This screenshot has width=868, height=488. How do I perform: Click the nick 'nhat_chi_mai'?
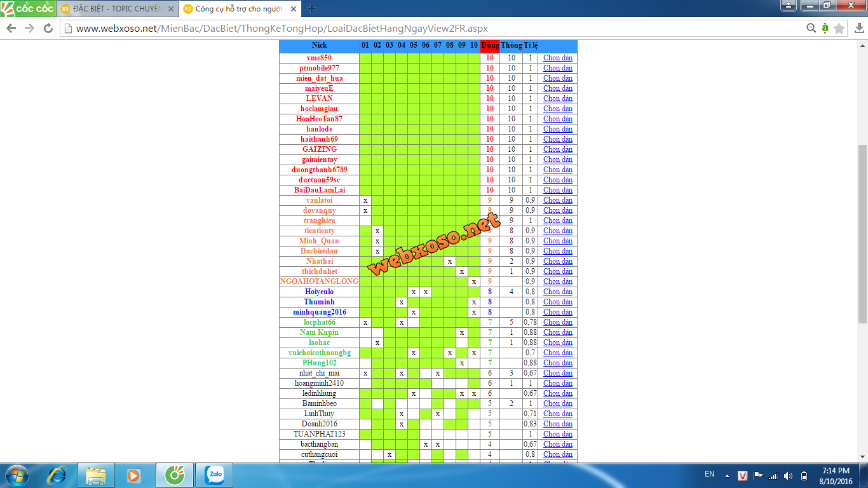click(319, 373)
